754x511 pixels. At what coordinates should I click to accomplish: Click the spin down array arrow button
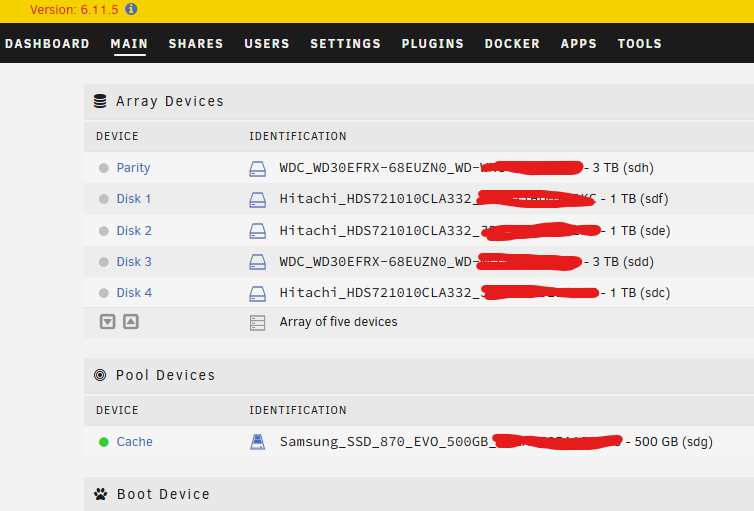(108, 322)
